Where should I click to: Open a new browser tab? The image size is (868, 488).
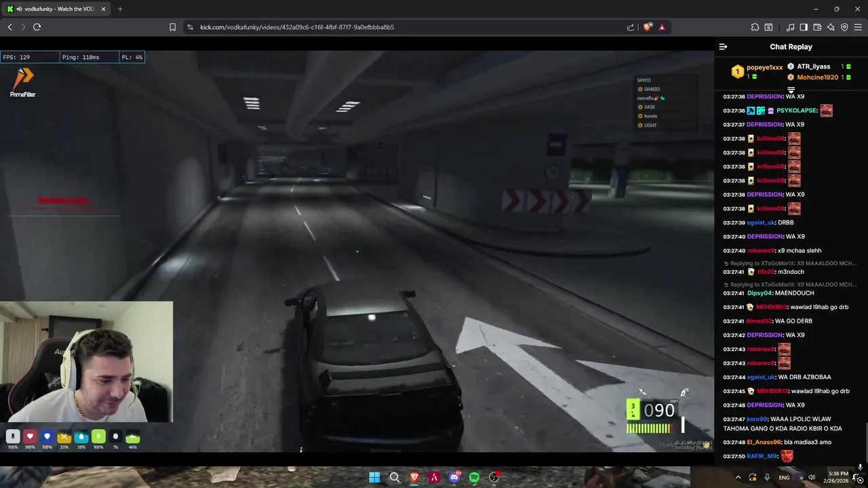tap(120, 9)
